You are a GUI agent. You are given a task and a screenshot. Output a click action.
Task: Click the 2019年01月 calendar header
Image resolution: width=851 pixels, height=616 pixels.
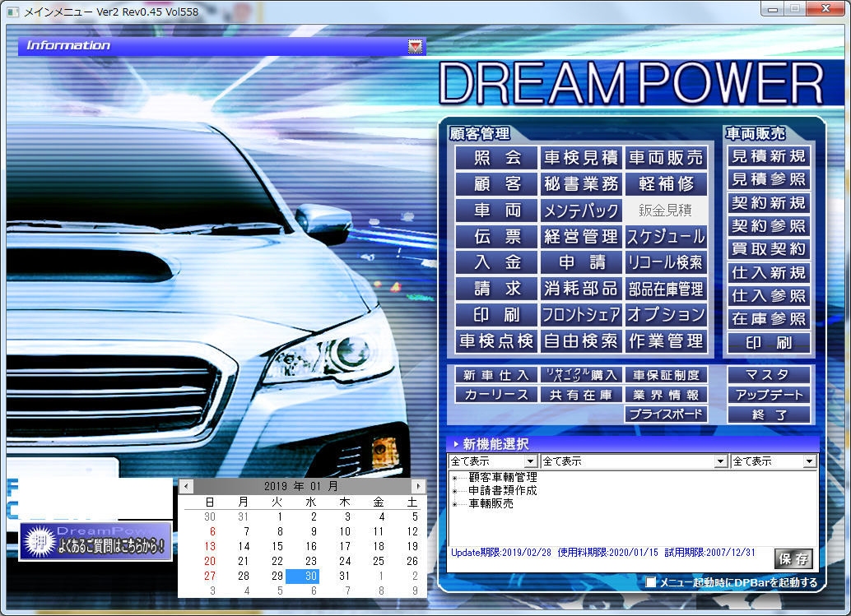point(301,486)
